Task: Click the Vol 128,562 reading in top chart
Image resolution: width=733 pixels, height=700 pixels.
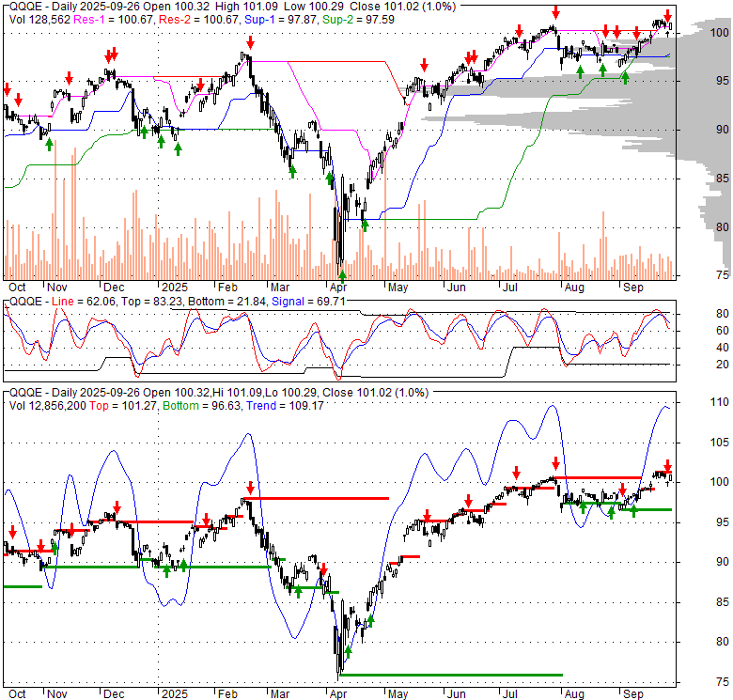Action: coord(39,20)
